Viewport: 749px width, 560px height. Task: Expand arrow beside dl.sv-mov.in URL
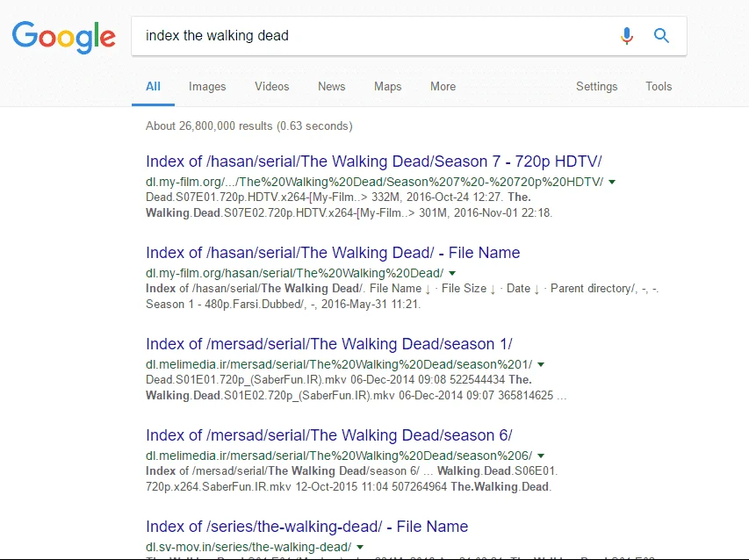point(360,547)
